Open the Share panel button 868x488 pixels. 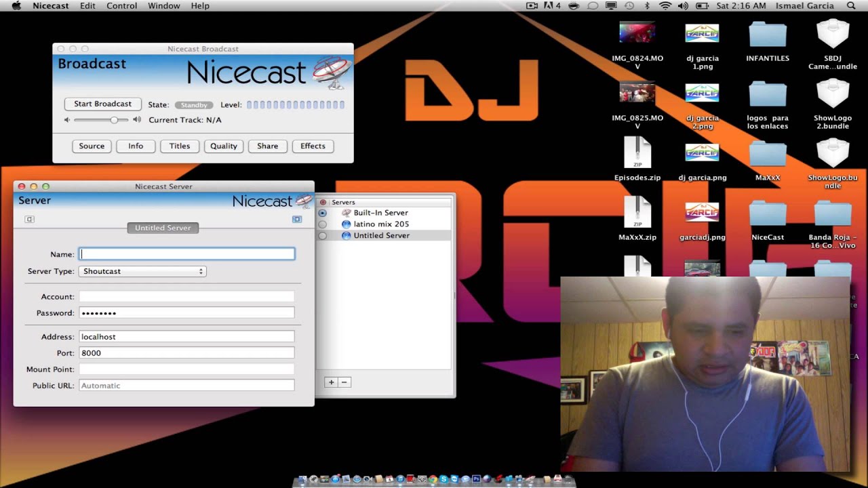pyautogui.click(x=267, y=146)
